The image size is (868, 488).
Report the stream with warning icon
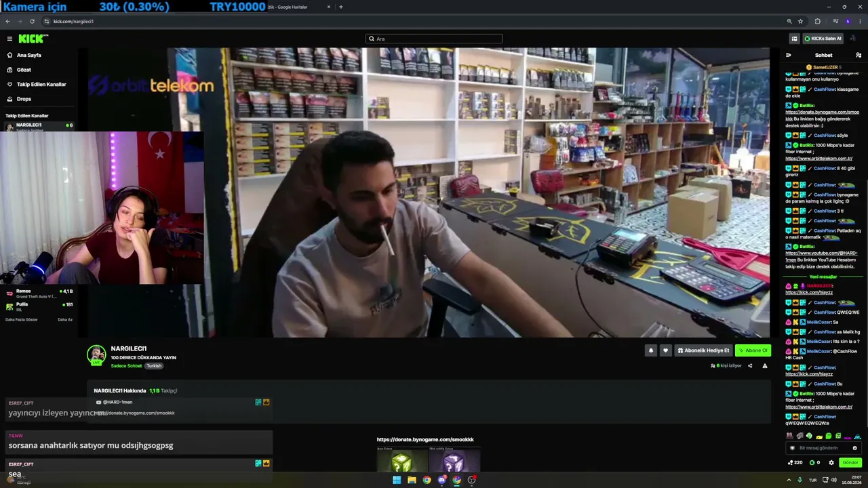pyautogui.click(x=765, y=366)
